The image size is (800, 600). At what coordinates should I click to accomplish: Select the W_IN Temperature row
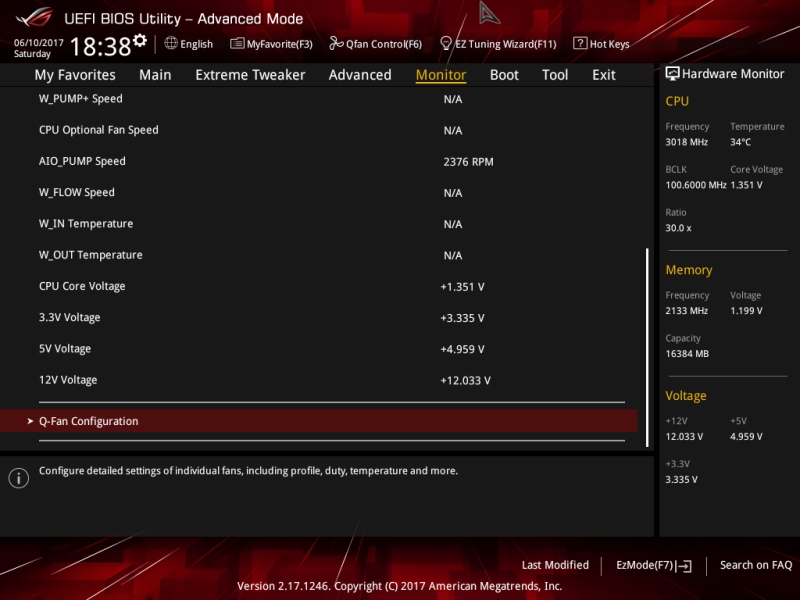(319, 223)
